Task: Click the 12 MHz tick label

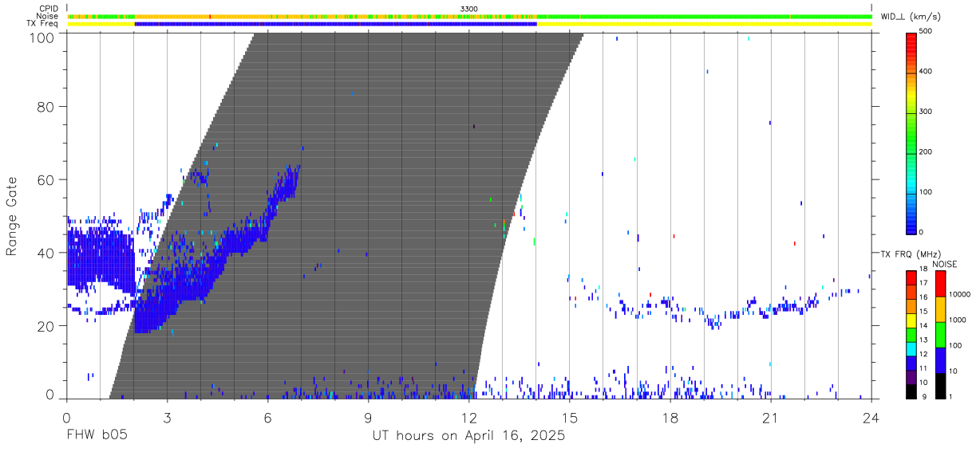Action: [923, 354]
